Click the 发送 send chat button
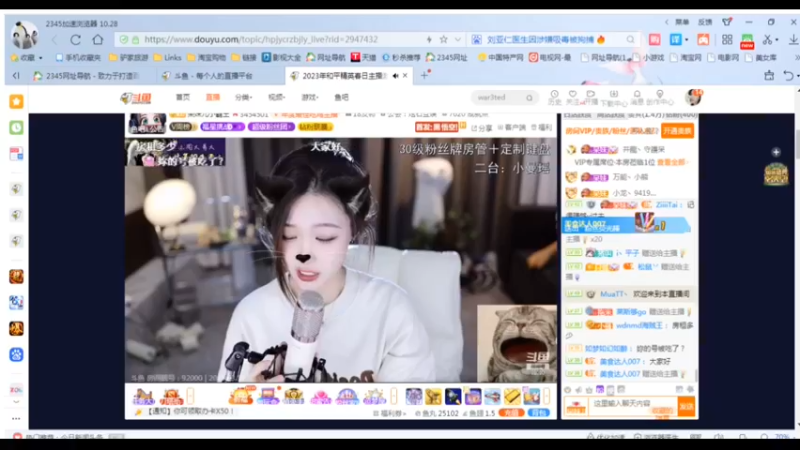Viewport: 800px width, 450px height. tap(686, 407)
